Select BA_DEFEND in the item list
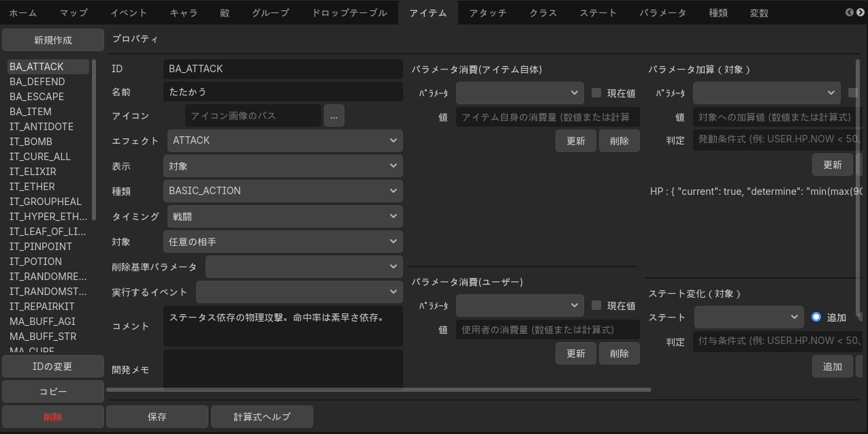This screenshot has width=868, height=434. point(48,82)
